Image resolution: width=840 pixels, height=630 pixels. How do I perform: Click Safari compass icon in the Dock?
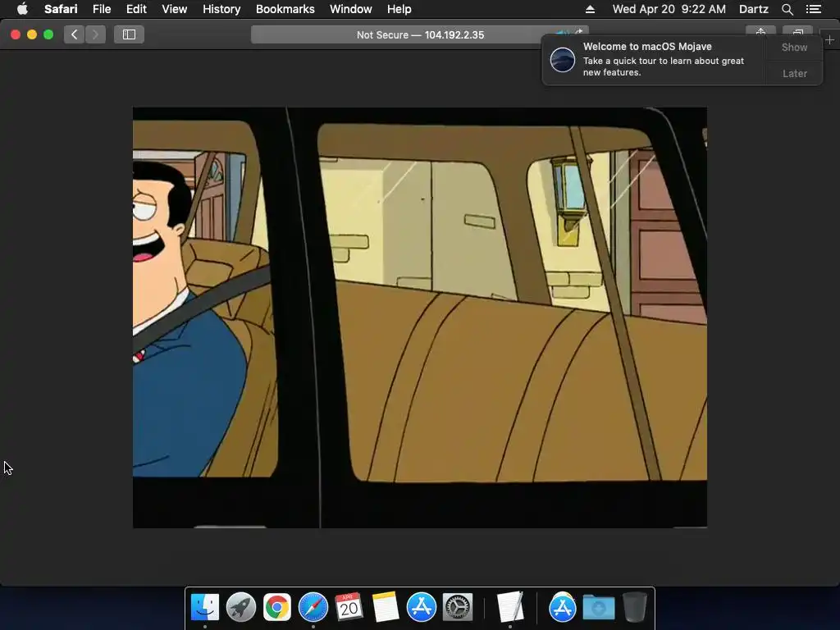313,608
